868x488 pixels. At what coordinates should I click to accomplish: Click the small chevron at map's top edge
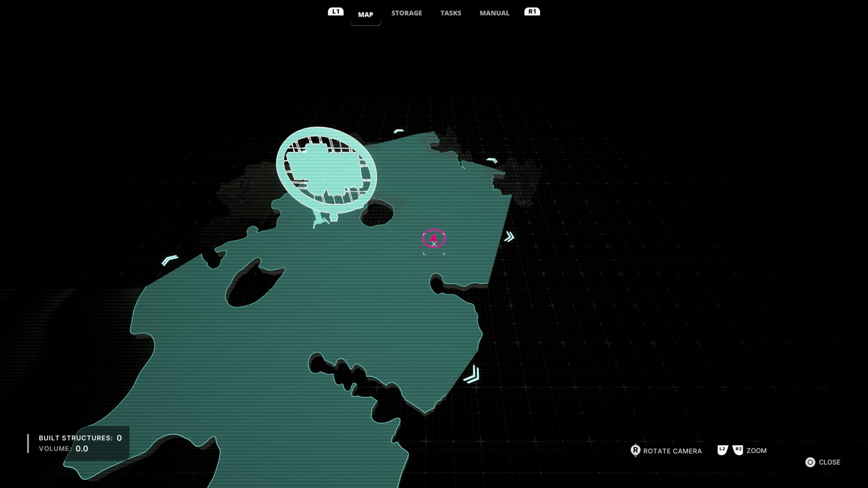click(398, 131)
